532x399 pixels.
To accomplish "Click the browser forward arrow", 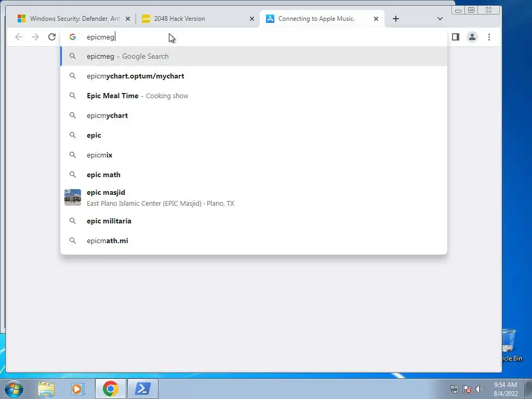I will click(35, 37).
